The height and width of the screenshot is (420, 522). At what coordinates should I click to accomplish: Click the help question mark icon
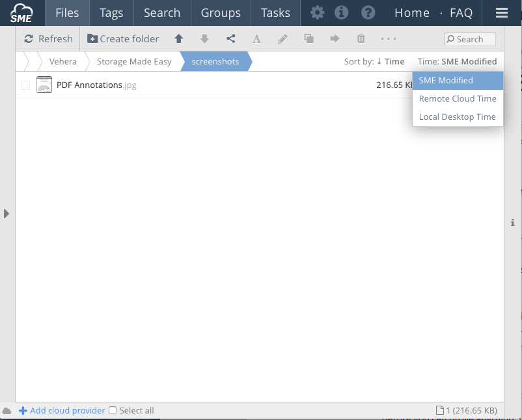click(368, 13)
